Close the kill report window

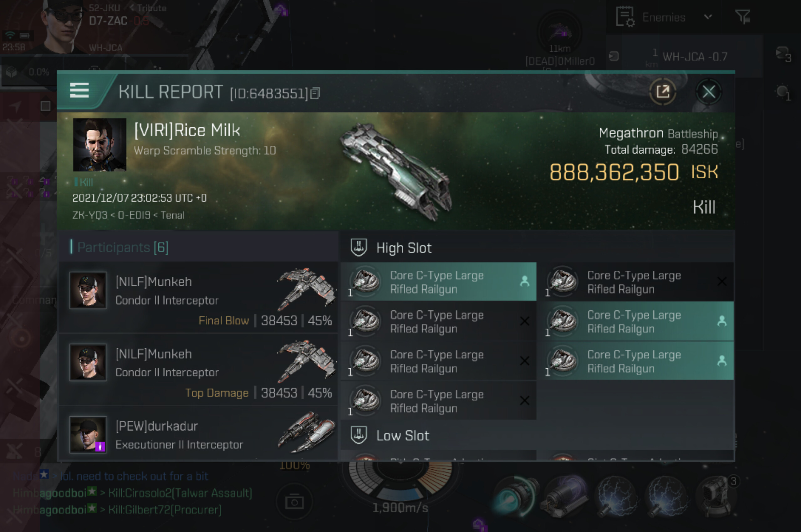pos(708,92)
